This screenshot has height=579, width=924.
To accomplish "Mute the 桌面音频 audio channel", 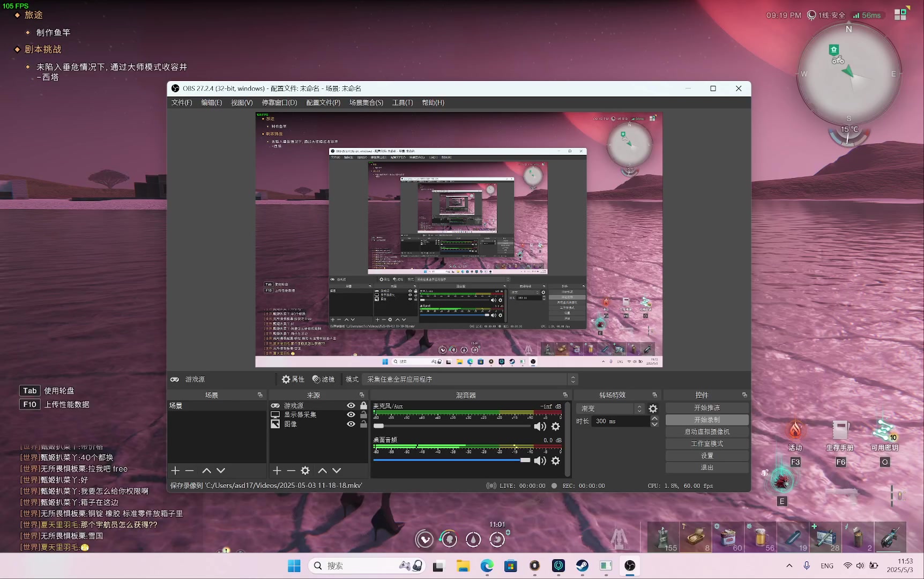I will tap(540, 461).
